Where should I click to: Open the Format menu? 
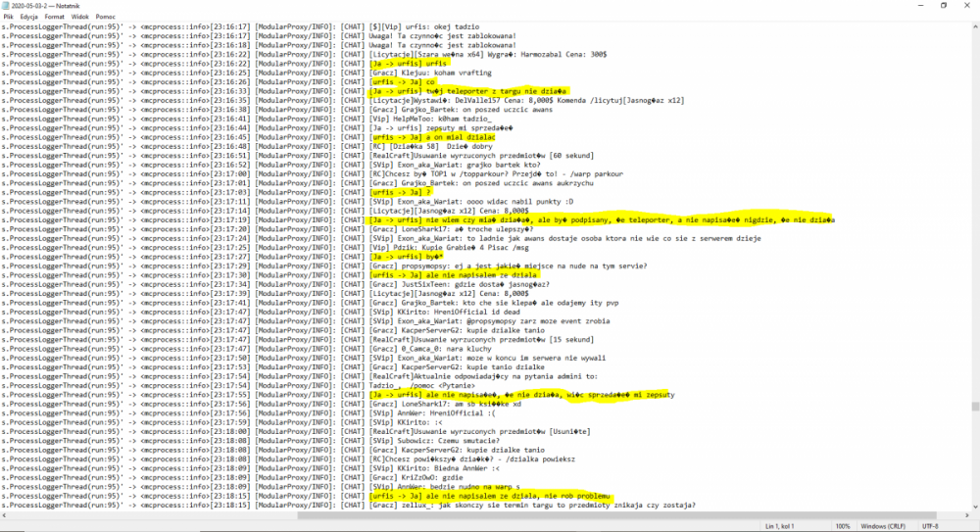click(54, 17)
